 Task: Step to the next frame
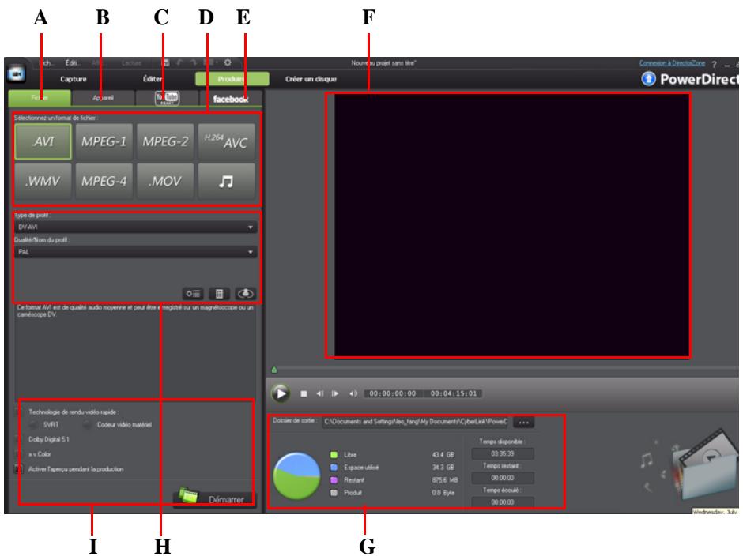(x=335, y=394)
